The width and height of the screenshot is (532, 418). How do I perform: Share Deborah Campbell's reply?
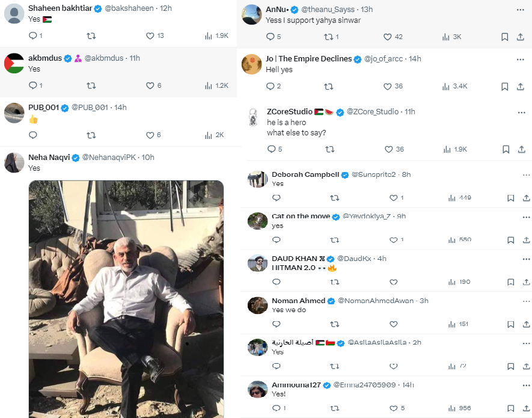tap(526, 198)
